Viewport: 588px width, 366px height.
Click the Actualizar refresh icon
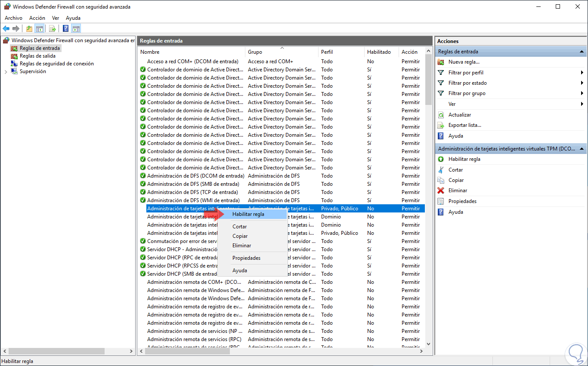(x=441, y=115)
